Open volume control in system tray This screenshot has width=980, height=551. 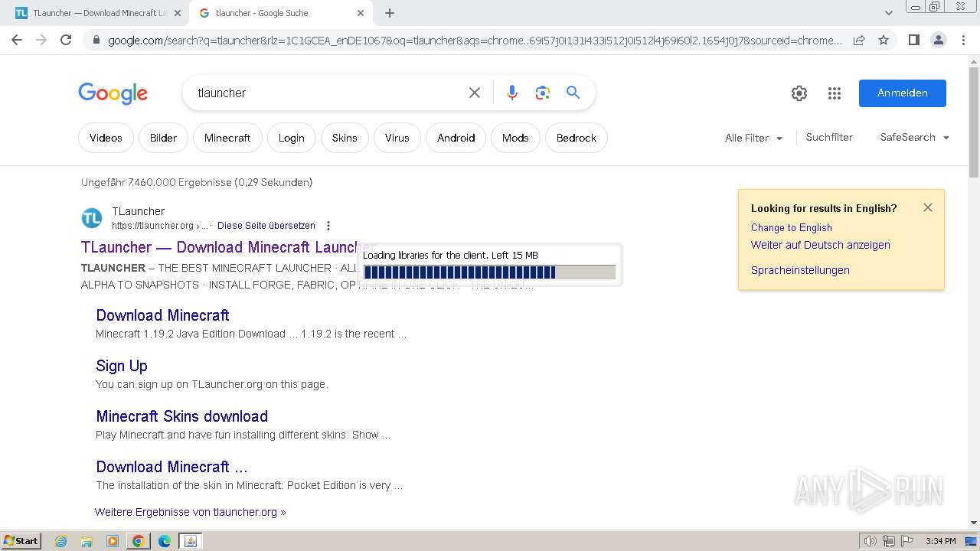click(871, 541)
